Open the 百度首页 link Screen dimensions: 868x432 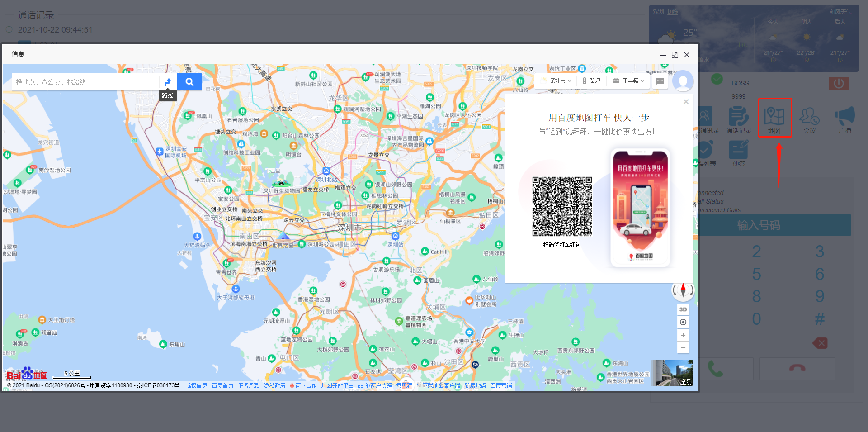click(x=222, y=385)
